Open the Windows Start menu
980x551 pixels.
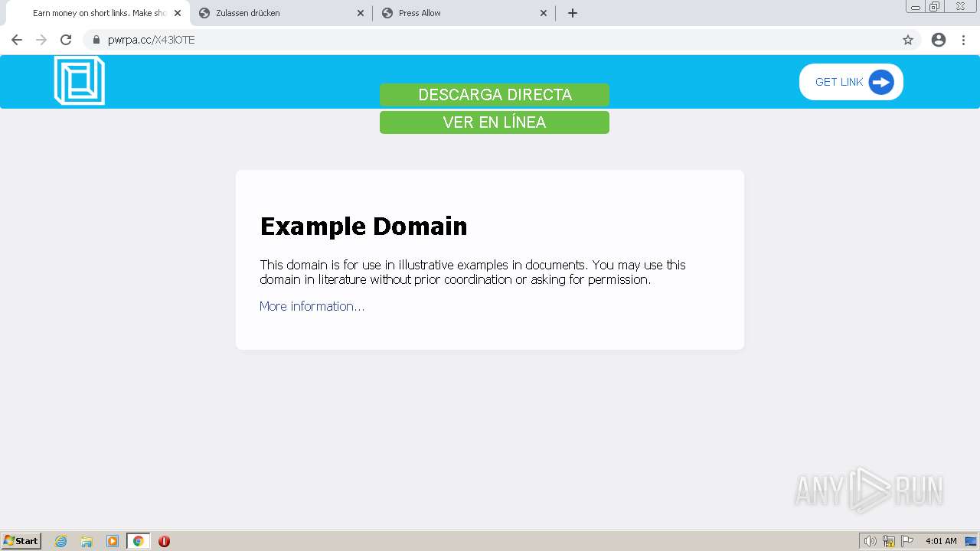point(21,540)
